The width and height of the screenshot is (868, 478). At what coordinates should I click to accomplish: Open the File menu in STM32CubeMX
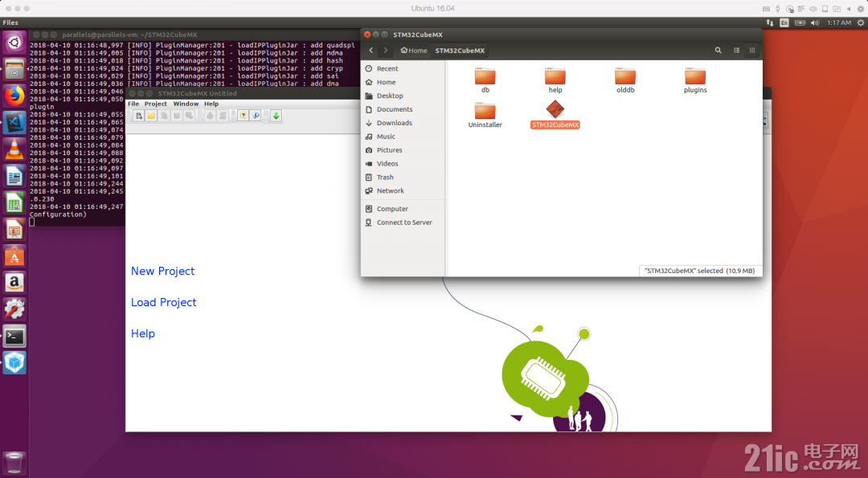click(x=133, y=104)
